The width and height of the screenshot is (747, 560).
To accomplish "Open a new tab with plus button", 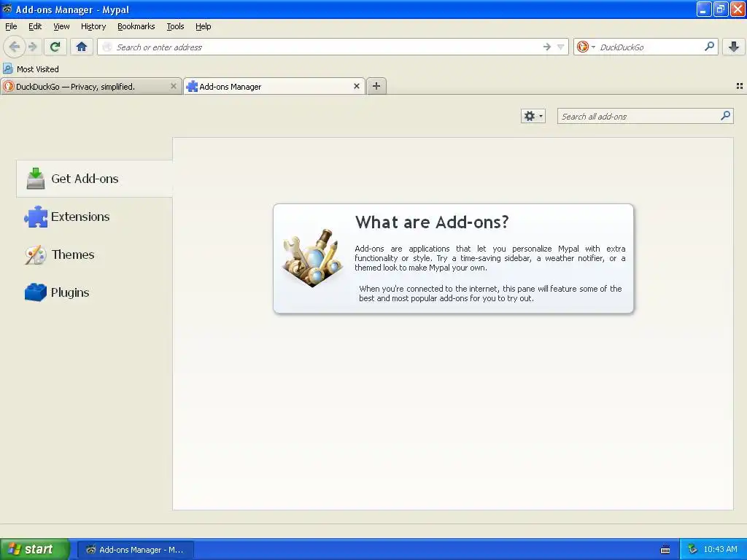I will coord(376,86).
